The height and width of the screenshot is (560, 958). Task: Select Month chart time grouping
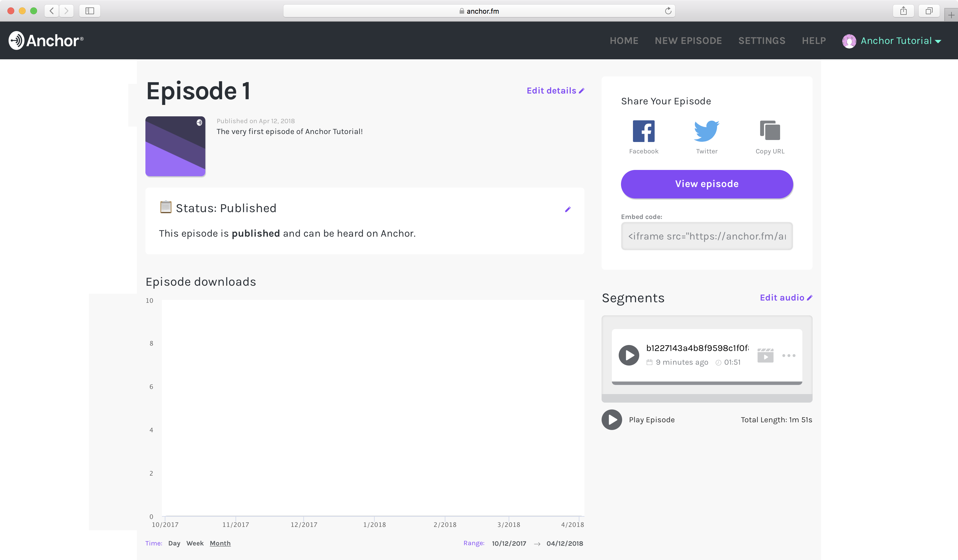pos(220,543)
